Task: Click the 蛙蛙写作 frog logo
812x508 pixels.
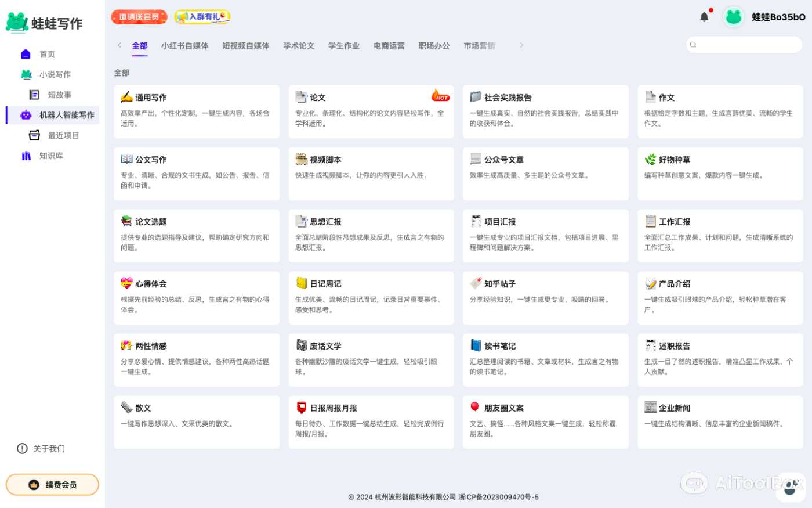Action: (17, 22)
